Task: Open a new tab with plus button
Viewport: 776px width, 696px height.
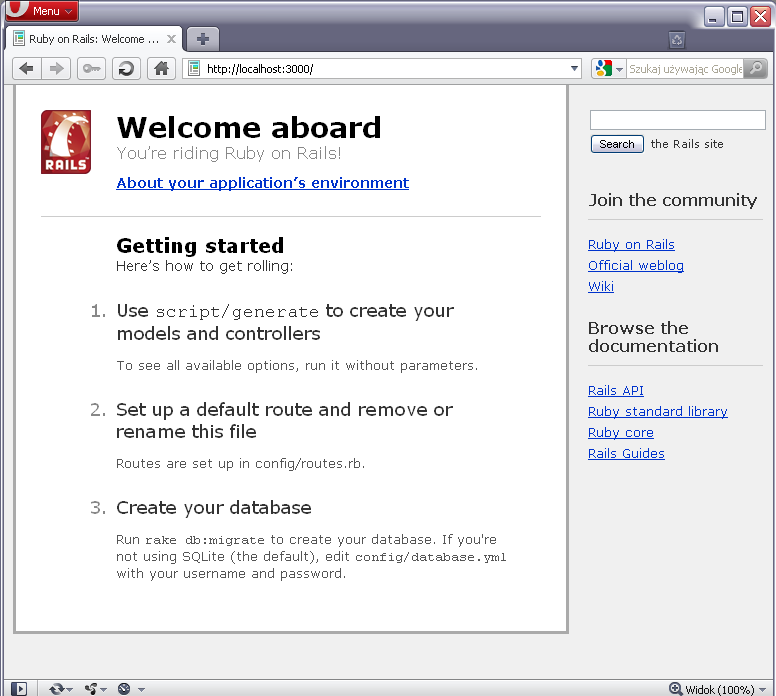Action: [203, 39]
